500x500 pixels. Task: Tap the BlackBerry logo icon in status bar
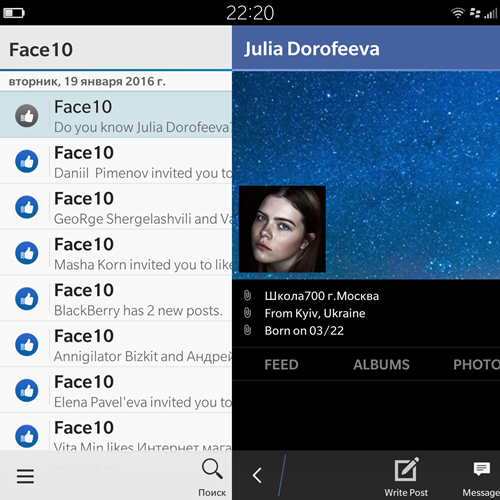475,13
